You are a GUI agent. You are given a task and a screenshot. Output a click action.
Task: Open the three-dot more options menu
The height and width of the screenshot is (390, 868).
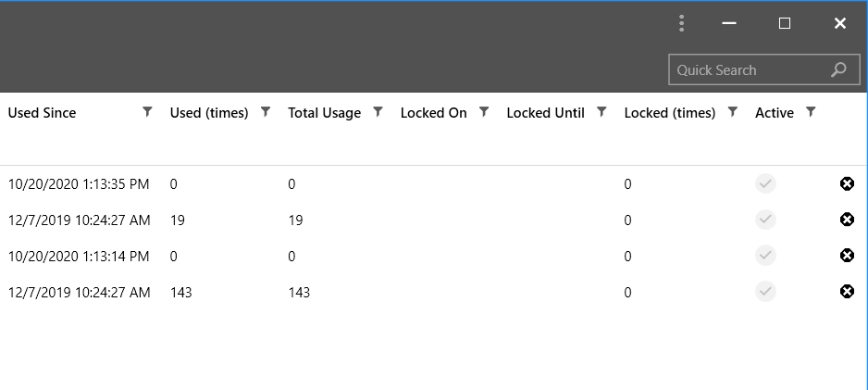(x=681, y=23)
